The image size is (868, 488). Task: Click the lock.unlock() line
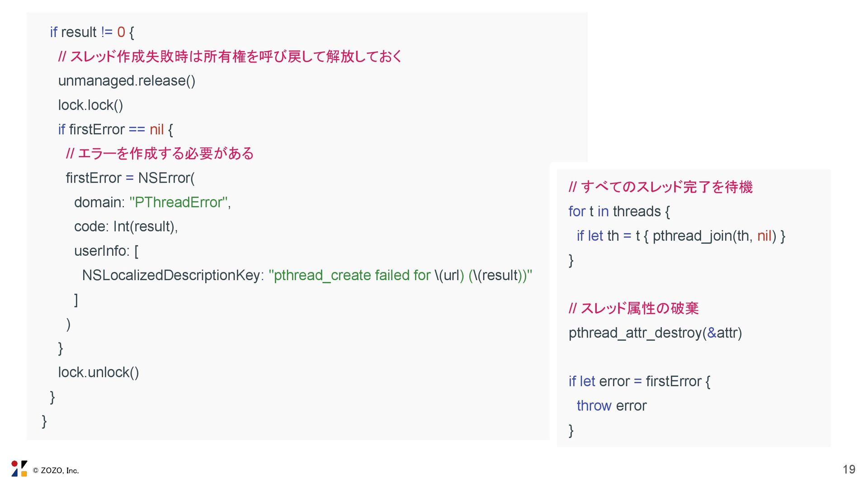[99, 372]
